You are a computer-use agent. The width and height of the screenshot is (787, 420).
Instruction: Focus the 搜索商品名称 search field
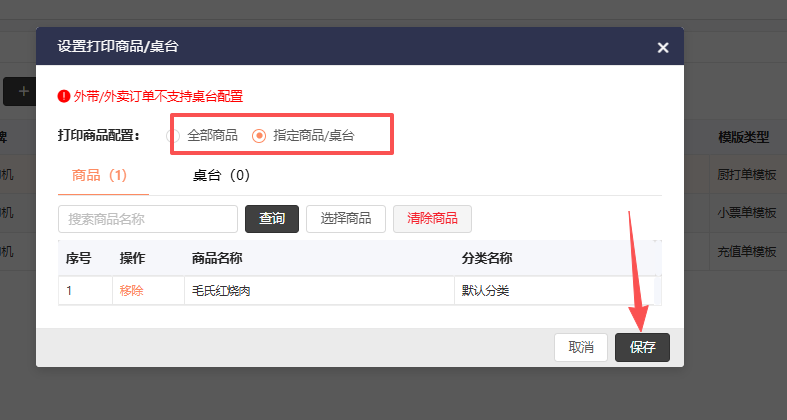coord(148,219)
